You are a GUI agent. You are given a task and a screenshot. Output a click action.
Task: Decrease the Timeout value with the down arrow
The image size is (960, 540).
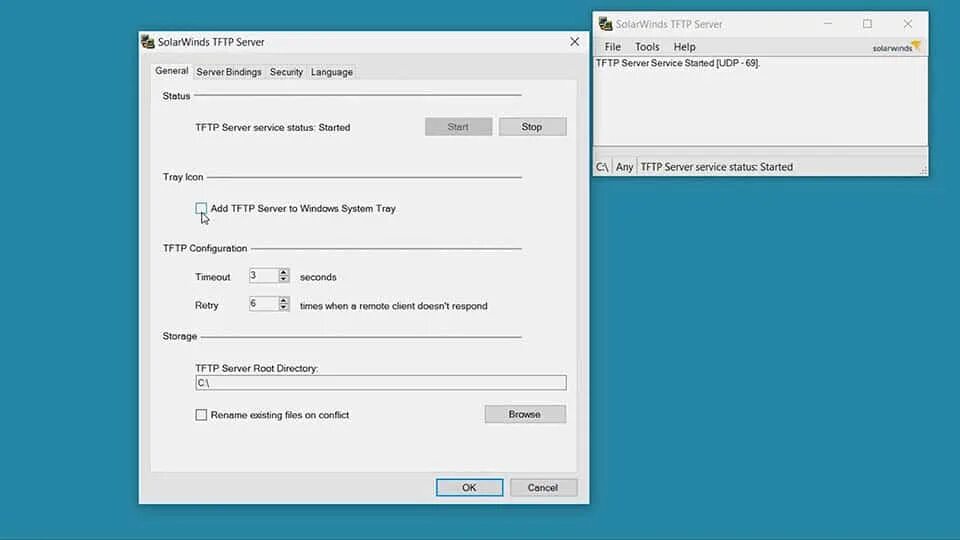[283, 279]
